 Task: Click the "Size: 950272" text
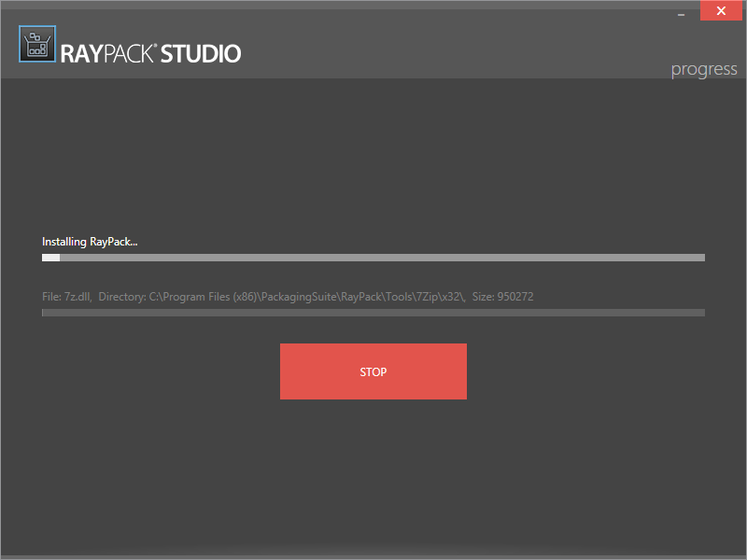pos(503,297)
